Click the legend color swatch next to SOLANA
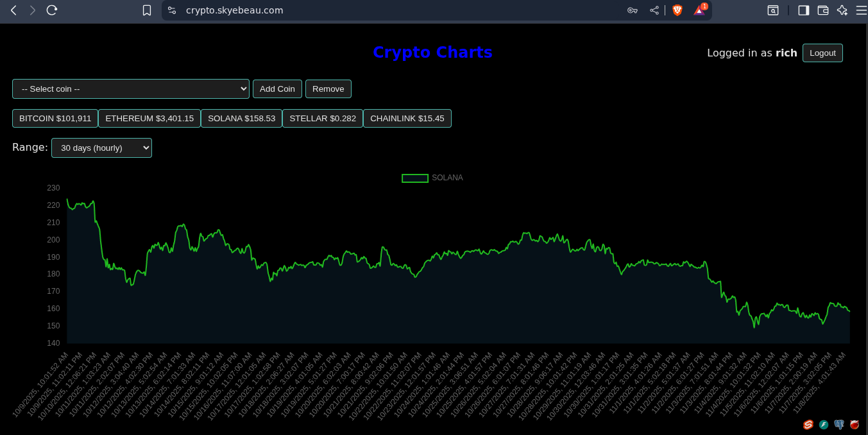Screen dimensions: 868x435 tap(414, 178)
